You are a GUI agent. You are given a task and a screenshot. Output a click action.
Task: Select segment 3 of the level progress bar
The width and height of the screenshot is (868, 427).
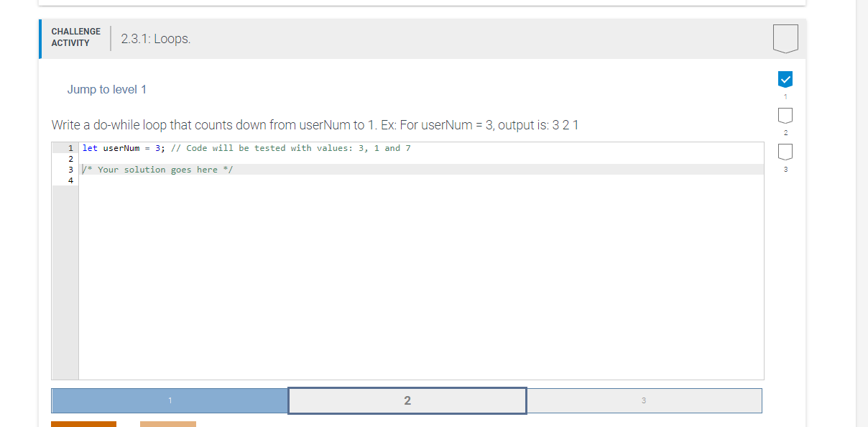click(x=645, y=400)
